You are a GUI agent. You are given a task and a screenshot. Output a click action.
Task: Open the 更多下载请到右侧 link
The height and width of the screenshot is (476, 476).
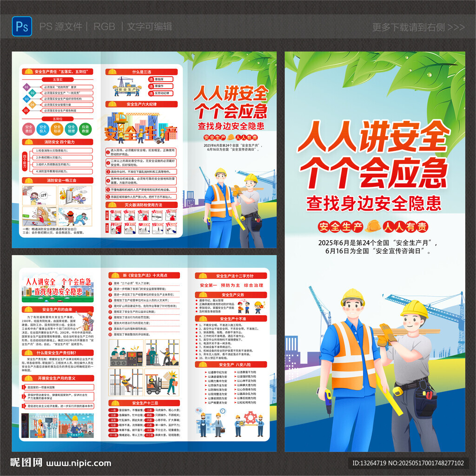point(418,27)
